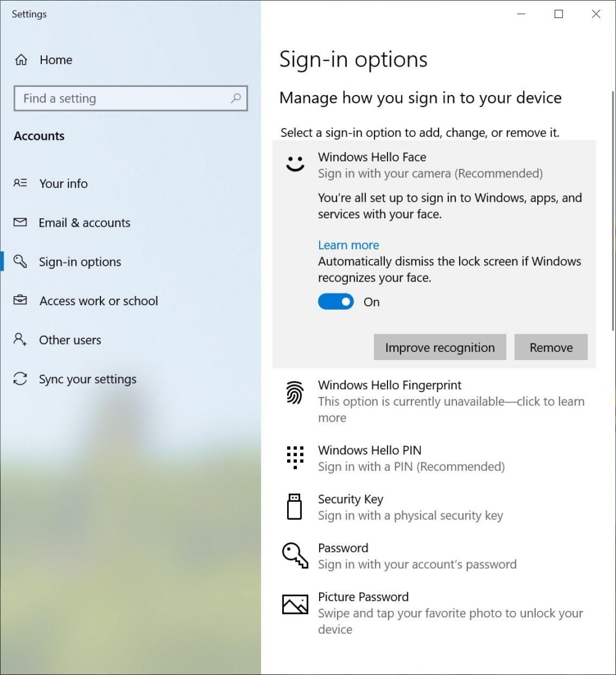This screenshot has width=616, height=675.
Task: Select Sign-in options in sidebar
Action: click(131, 262)
